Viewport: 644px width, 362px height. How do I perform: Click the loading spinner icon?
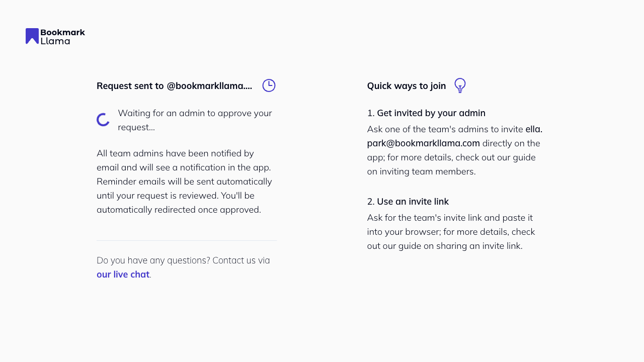click(x=103, y=120)
